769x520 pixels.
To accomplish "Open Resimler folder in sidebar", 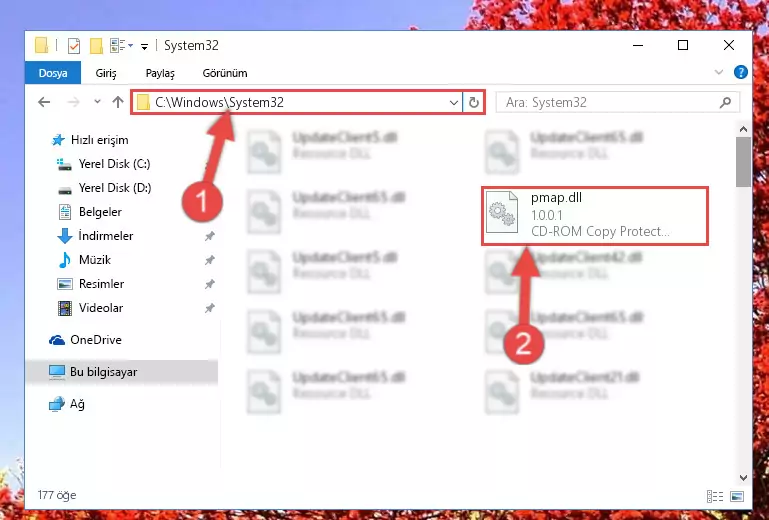I will pyautogui.click(x=91, y=284).
